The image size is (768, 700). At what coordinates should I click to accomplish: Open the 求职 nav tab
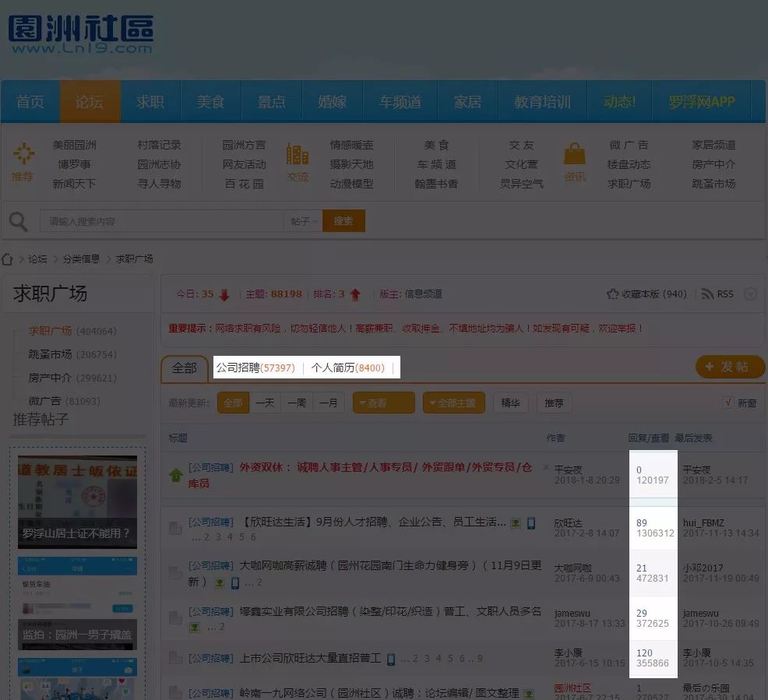point(150,102)
